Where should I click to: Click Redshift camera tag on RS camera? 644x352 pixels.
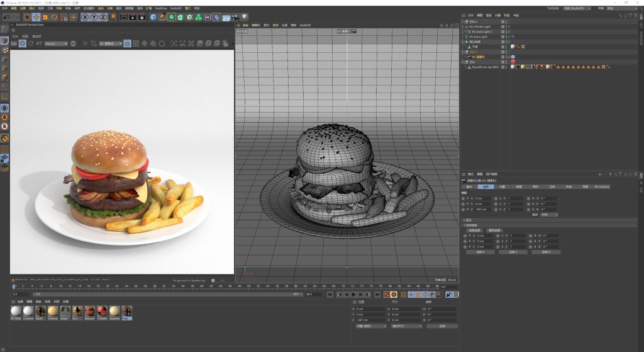tap(513, 57)
